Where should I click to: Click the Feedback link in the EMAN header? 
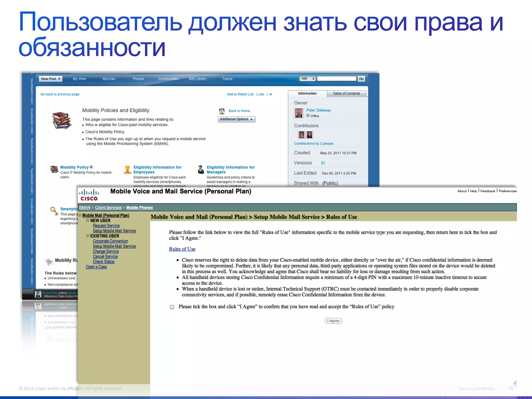click(x=488, y=191)
